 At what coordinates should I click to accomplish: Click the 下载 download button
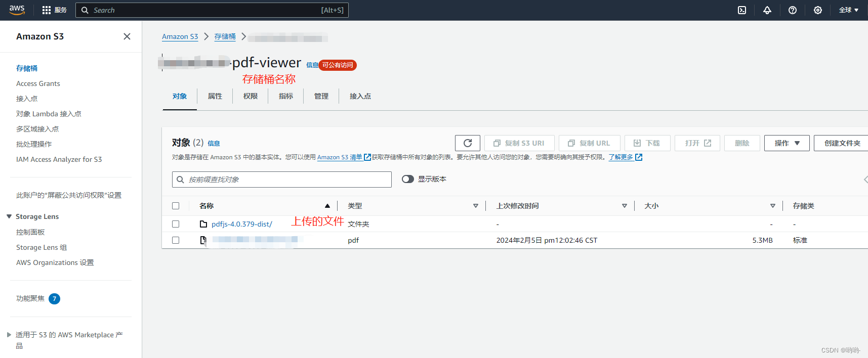[x=647, y=143]
